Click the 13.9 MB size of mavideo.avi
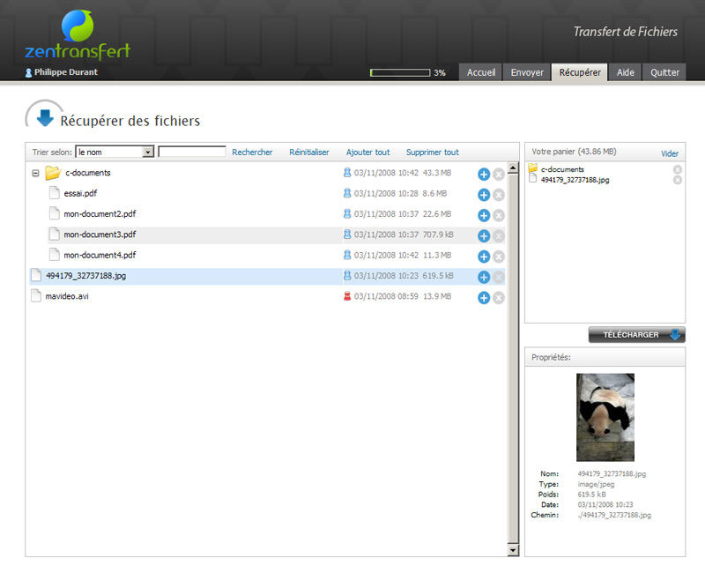The image size is (705, 588). 437,296
